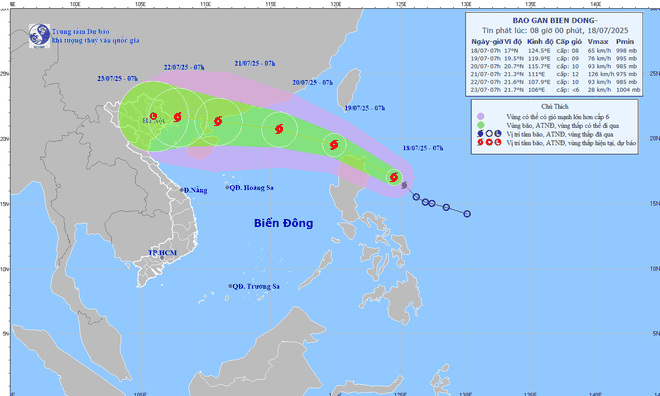Click the 23/07/25 - 07h time label
This screenshot has width=660, height=396.
tap(117, 79)
